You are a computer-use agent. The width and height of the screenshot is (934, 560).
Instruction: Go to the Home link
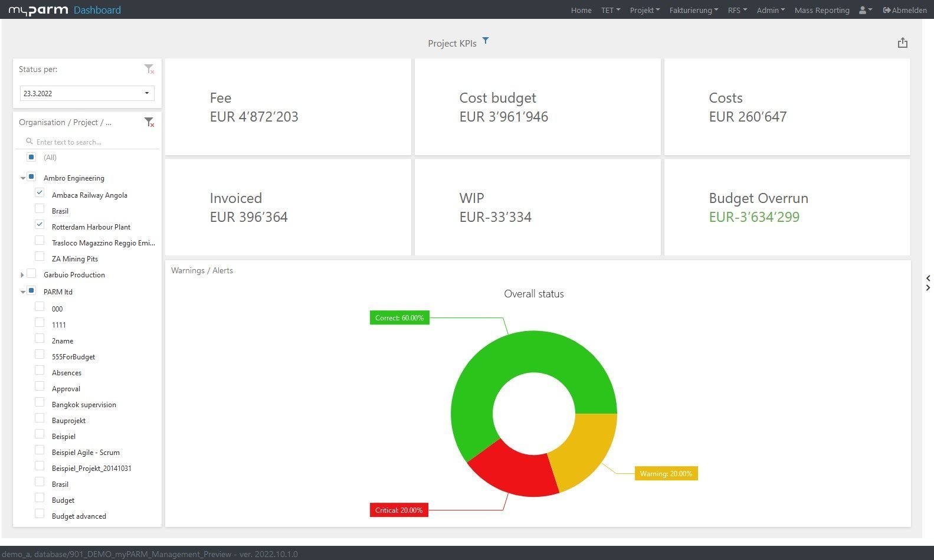coord(581,10)
